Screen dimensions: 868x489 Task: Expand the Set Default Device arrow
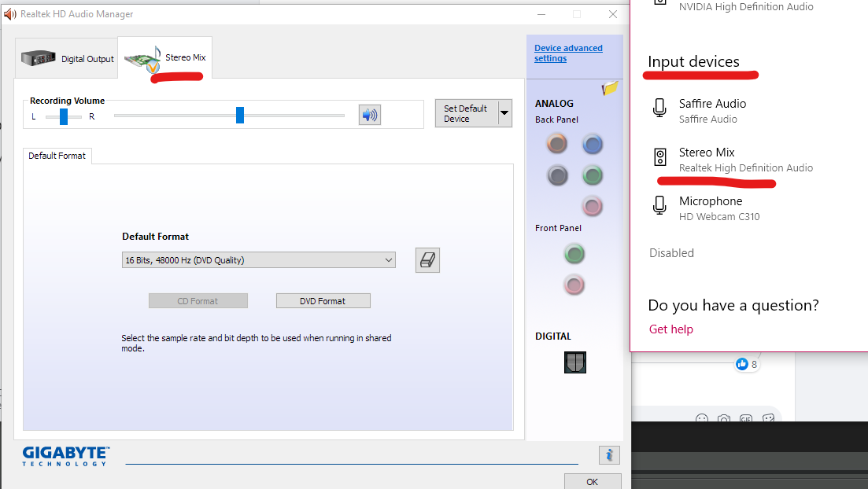(x=504, y=113)
